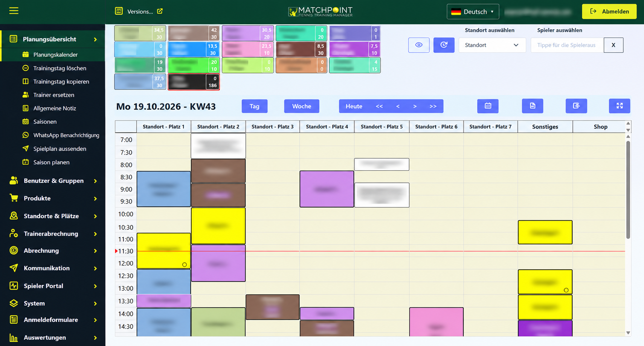Click the calendar vertical scrollbar
Viewport: 644px width, 346px height.
628,190
